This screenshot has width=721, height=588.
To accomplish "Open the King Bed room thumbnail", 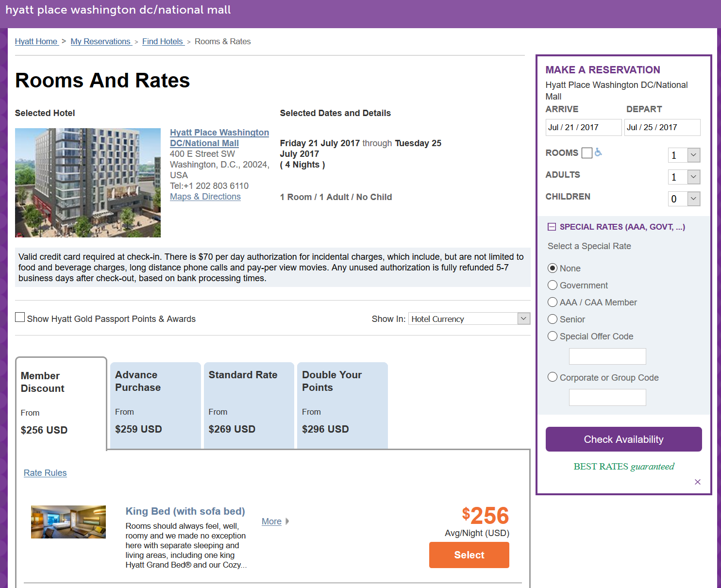I will [68, 522].
